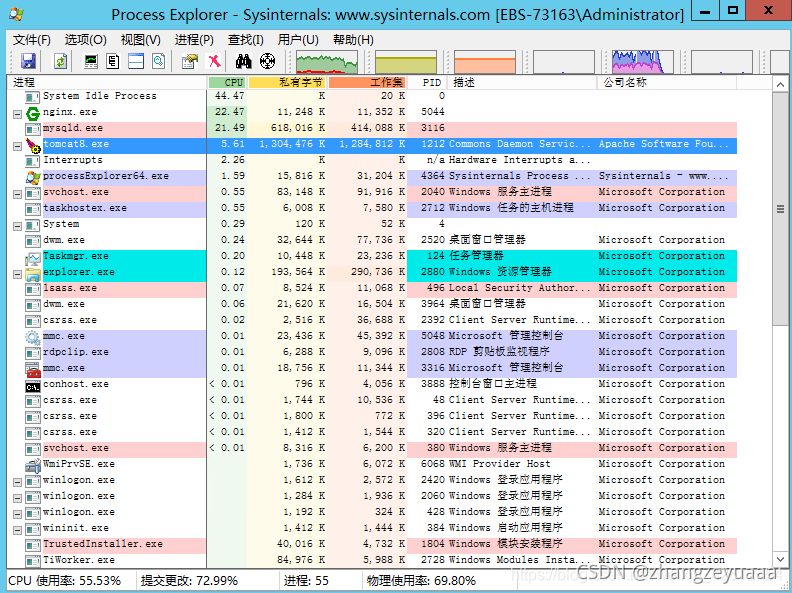
Task: Open the orange physical memory mini graph
Action: 484,62
